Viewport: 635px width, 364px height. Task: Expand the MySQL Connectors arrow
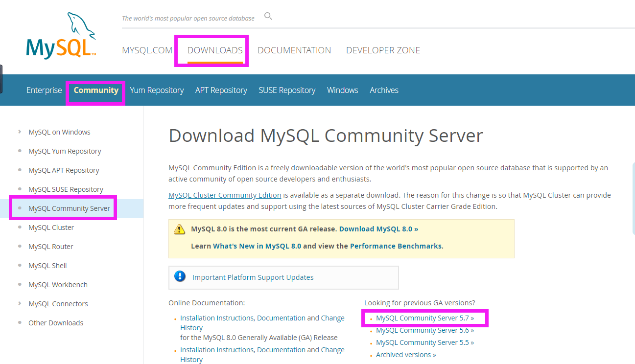point(20,303)
